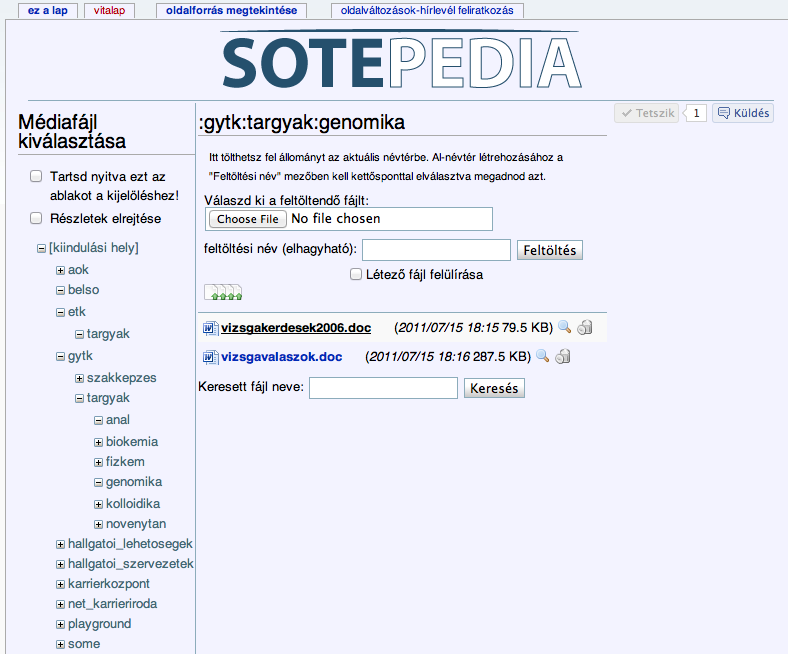The image size is (788, 654).
Task: Enable 'Tartsd nyitva ezt az ablakot' checkbox
Action: pyautogui.click(x=36, y=176)
